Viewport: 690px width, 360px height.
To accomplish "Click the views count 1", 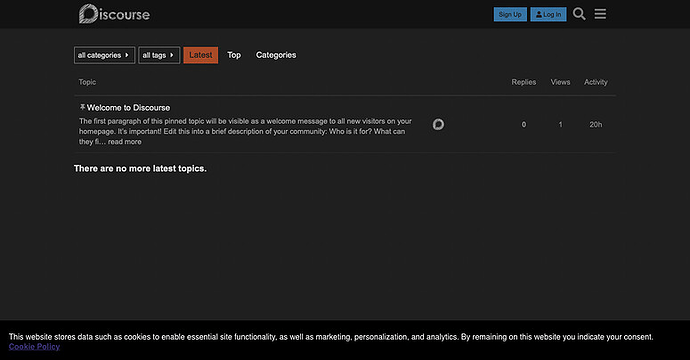I will pos(560,125).
